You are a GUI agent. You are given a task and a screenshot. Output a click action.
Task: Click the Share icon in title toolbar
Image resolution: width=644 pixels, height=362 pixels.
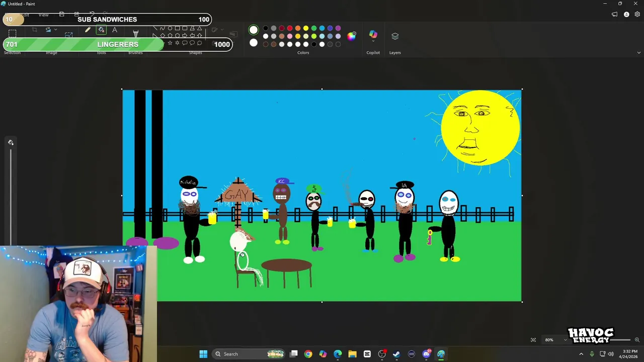pos(76,15)
